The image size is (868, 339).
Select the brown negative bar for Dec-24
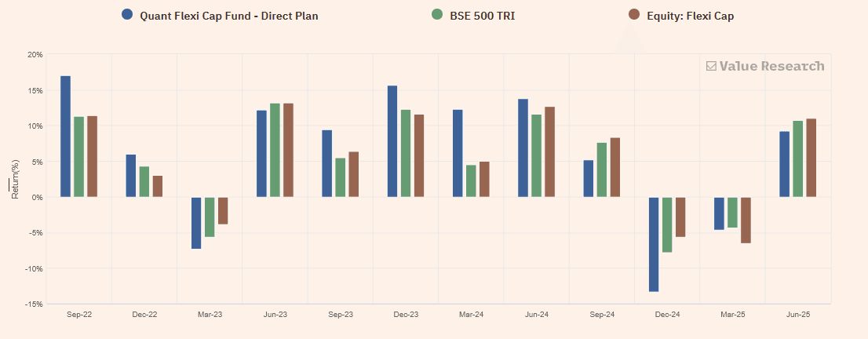[680, 217]
